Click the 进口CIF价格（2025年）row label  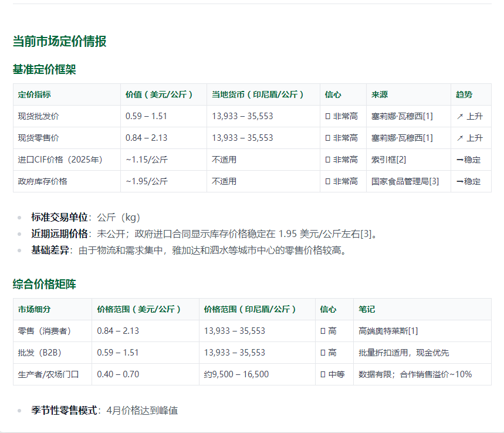60,160
